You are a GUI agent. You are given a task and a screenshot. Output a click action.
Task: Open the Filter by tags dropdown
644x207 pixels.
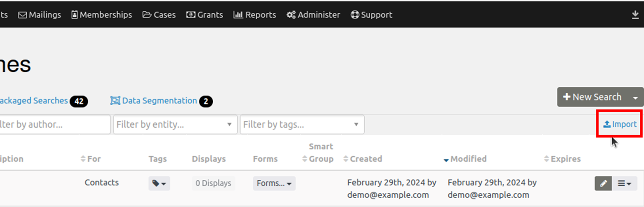(x=302, y=125)
